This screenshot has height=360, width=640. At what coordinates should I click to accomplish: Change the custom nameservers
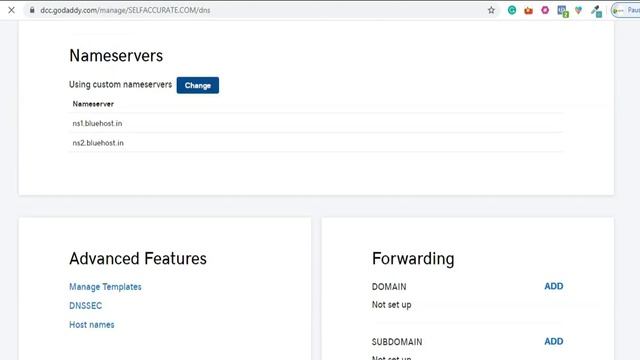coord(198,85)
